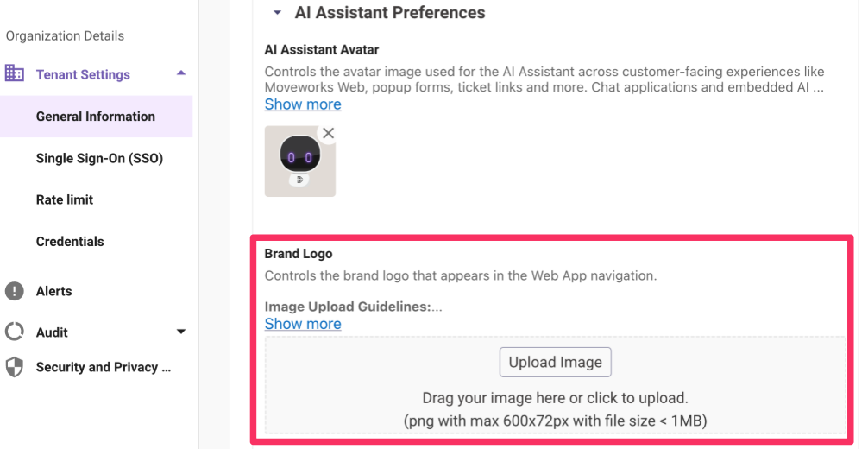This screenshot has width=868, height=449.
Task: Click the Audit circular icon
Action: 15,332
